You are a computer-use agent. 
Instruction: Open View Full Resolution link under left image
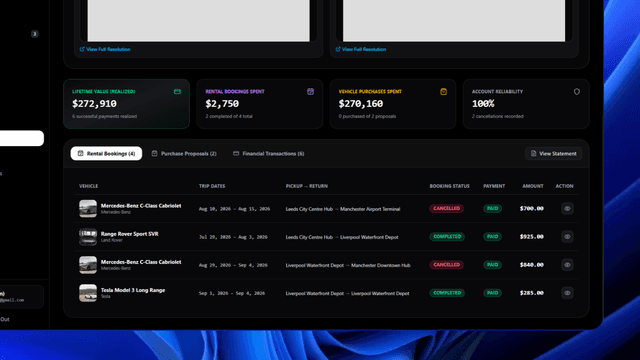pyautogui.click(x=105, y=49)
